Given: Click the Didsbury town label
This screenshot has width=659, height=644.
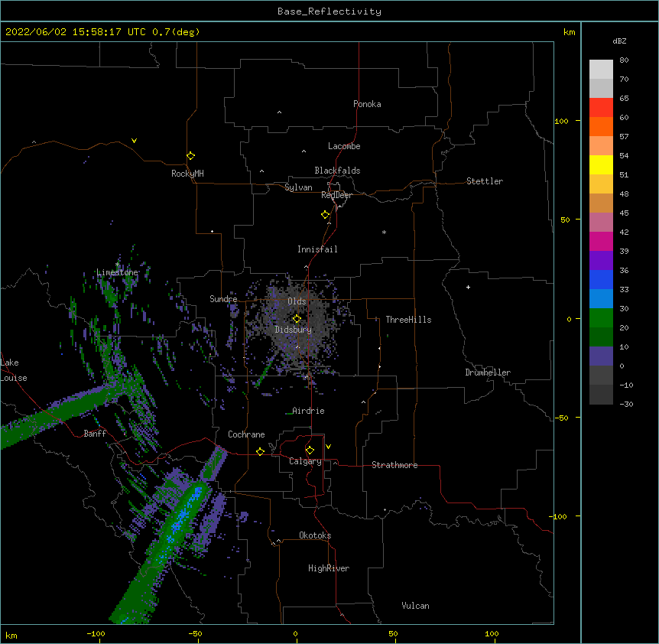Looking at the screenshot, I should click(294, 330).
